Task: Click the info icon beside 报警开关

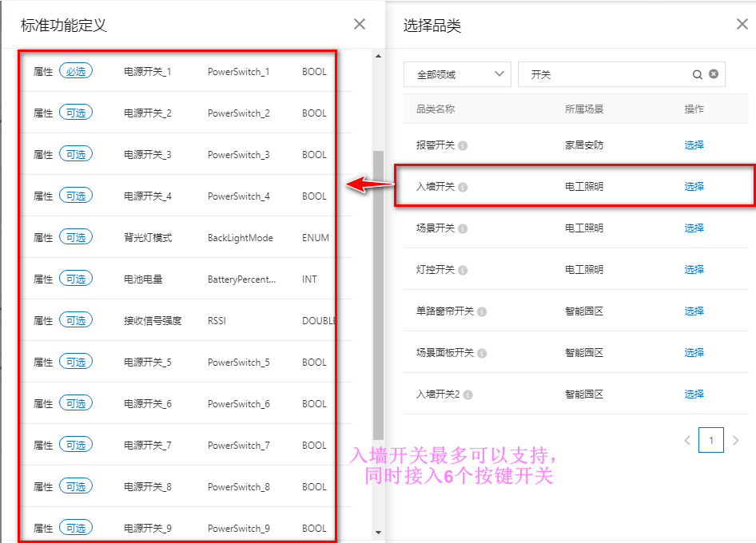Action: coord(461,145)
